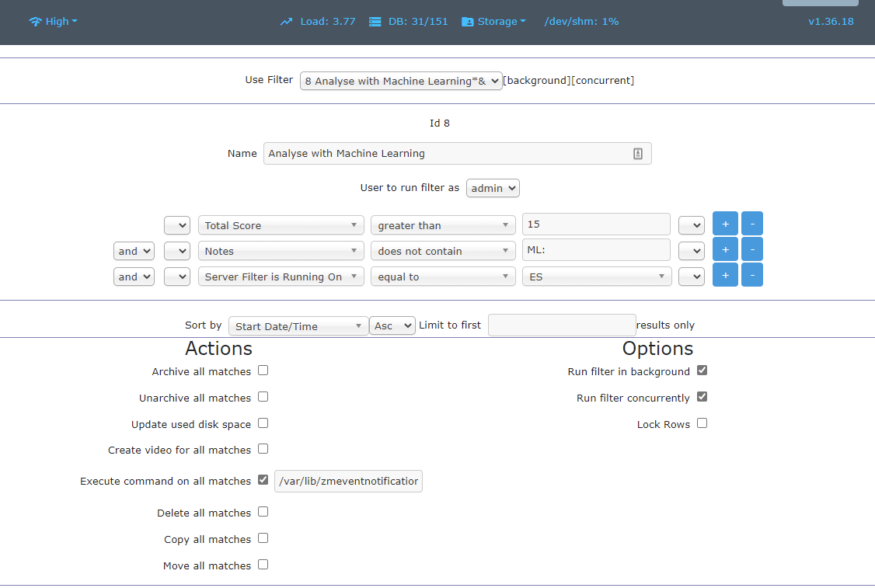
Task: Enable Lock Rows option
Action: (702, 423)
